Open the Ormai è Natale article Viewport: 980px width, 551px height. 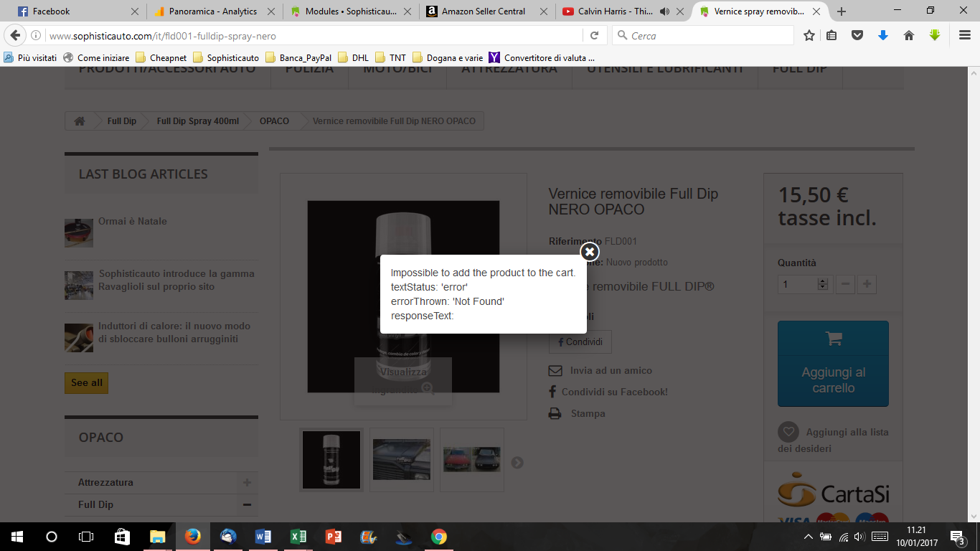[133, 222]
